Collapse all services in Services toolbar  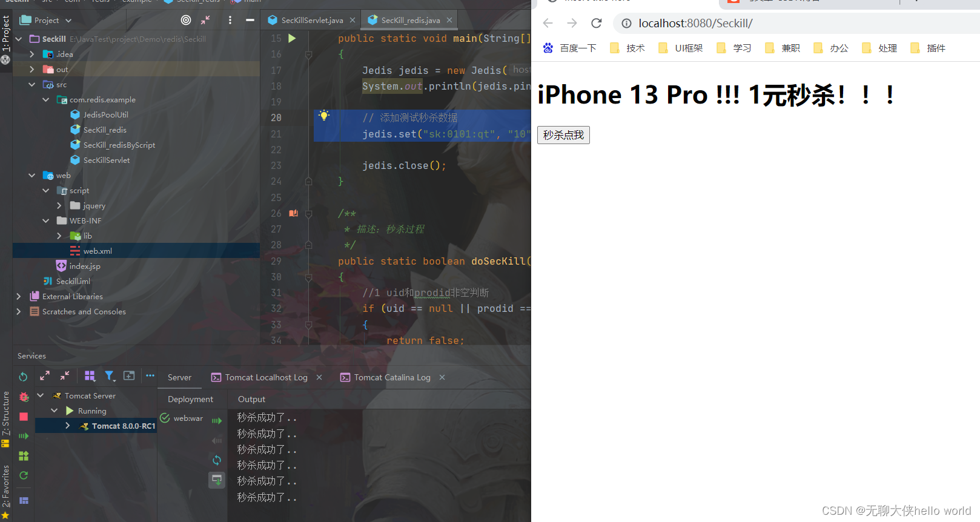pos(65,376)
